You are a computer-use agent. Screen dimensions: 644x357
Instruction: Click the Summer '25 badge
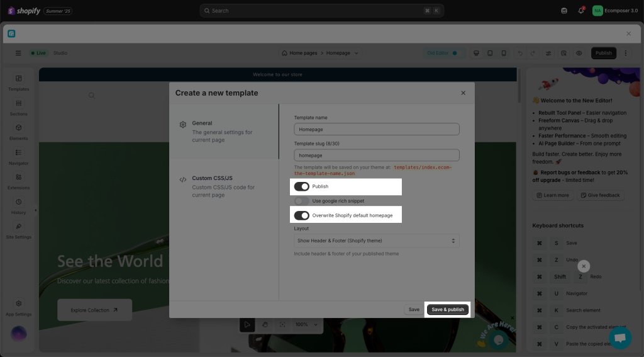[x=58, y=11]
